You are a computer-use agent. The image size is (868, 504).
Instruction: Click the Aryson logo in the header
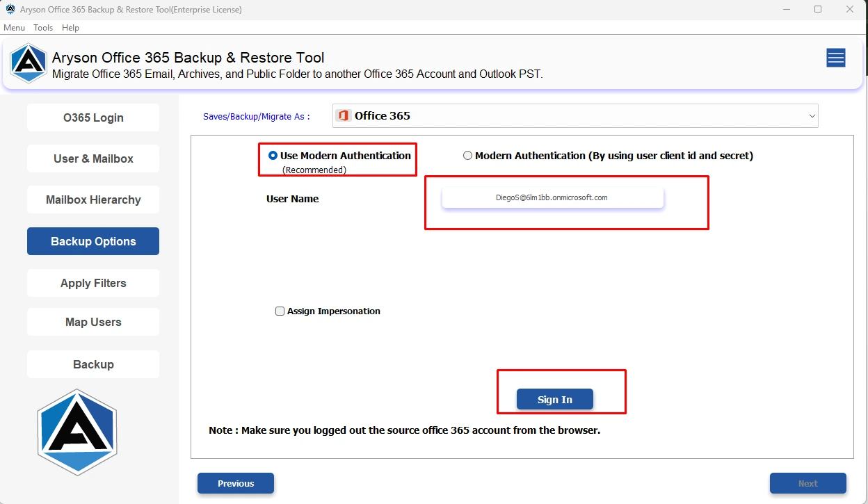click(28, 63)
